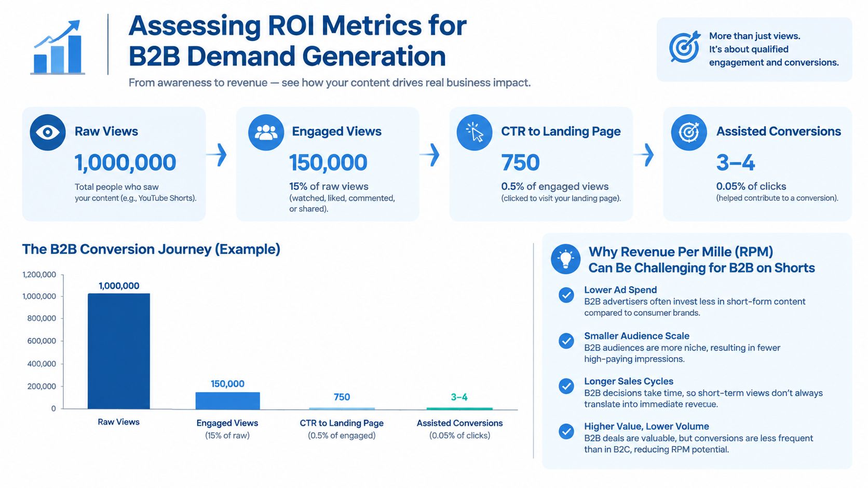
Task: Click the 'CTR to Landing Page' card title
Action: click(561, 131)
